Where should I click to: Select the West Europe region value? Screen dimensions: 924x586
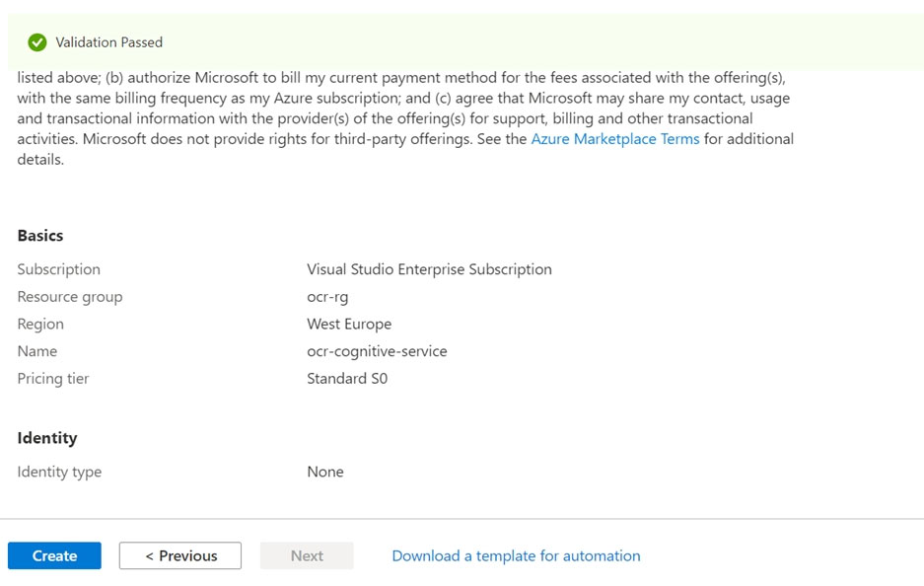click(348, 323)
